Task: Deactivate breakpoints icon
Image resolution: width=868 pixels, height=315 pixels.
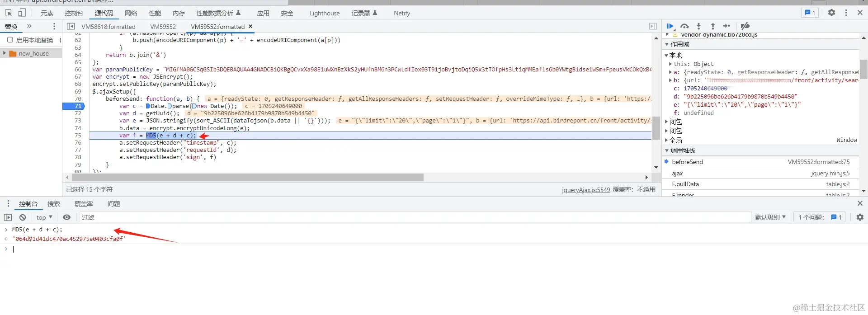Action: [x=745, y=26]
